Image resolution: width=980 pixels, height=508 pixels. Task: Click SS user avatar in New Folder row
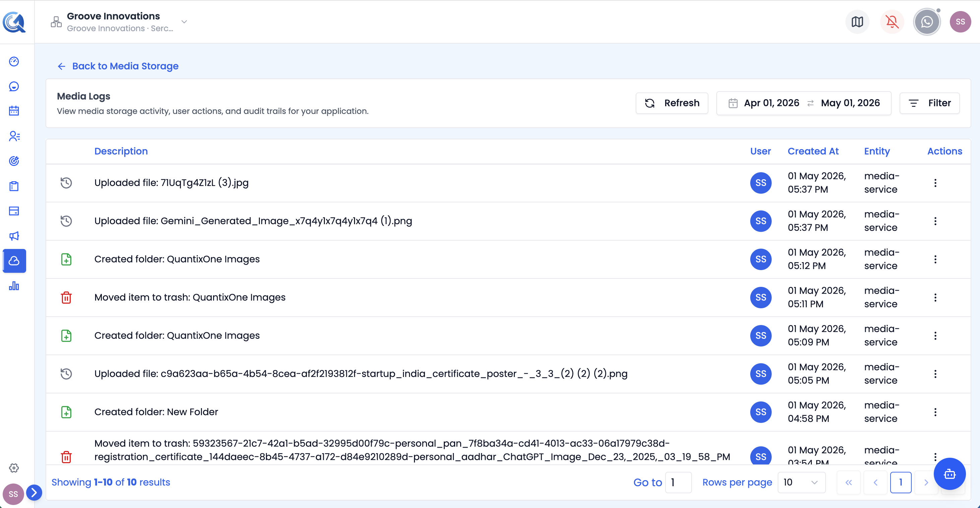761,412
